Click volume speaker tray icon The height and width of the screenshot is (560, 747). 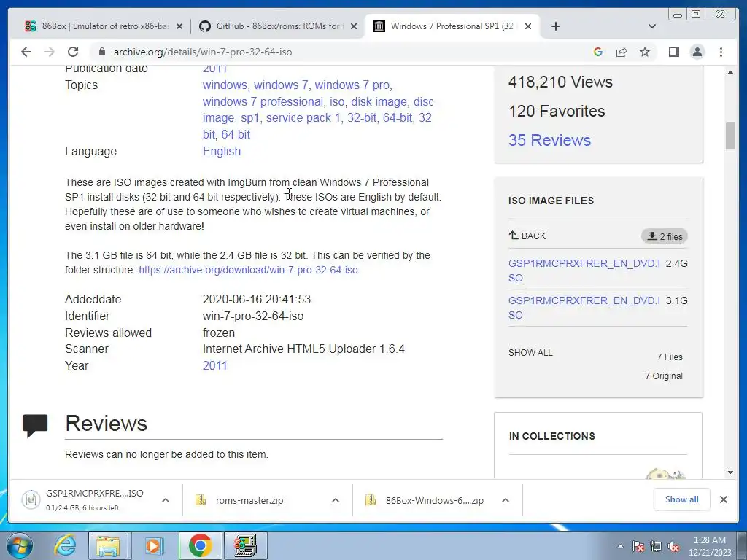[x=673, y=546]
